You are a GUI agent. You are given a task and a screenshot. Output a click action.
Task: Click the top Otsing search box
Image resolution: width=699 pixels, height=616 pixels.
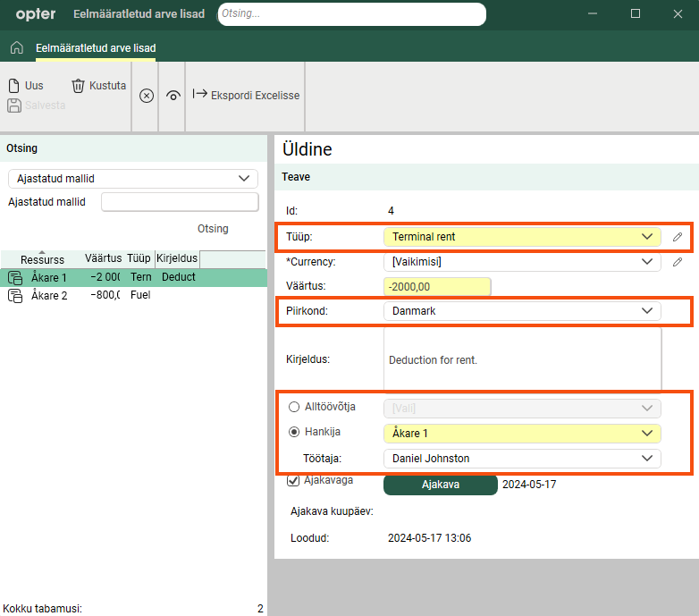pyautogui.click(x=350, y=14)
